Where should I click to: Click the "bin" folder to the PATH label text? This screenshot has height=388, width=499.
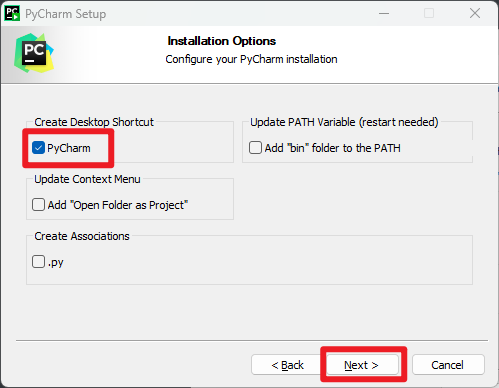(332, 148)
